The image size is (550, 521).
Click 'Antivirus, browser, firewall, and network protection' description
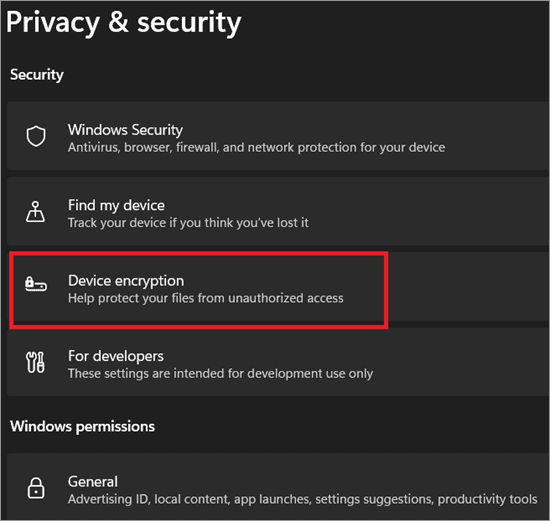(x=256, y=147)
